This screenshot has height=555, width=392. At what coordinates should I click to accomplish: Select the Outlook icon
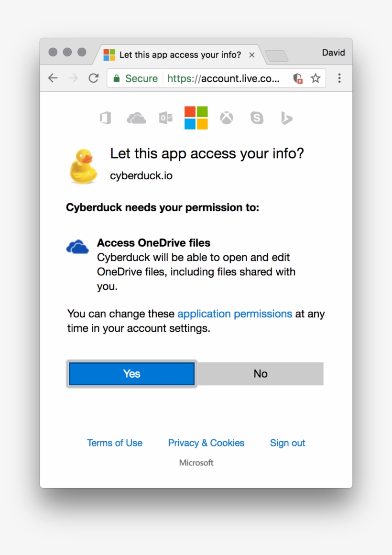tap(165, 118)
